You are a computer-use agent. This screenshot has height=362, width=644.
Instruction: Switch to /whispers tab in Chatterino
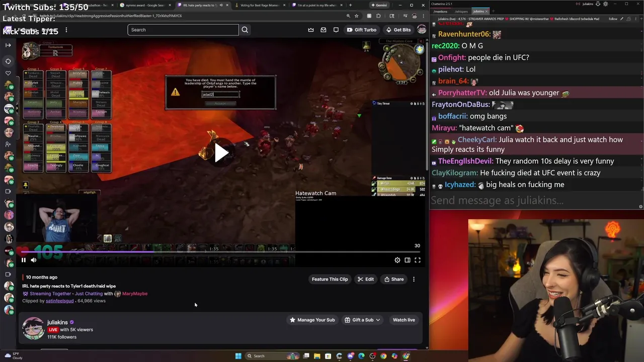point(461,11)
